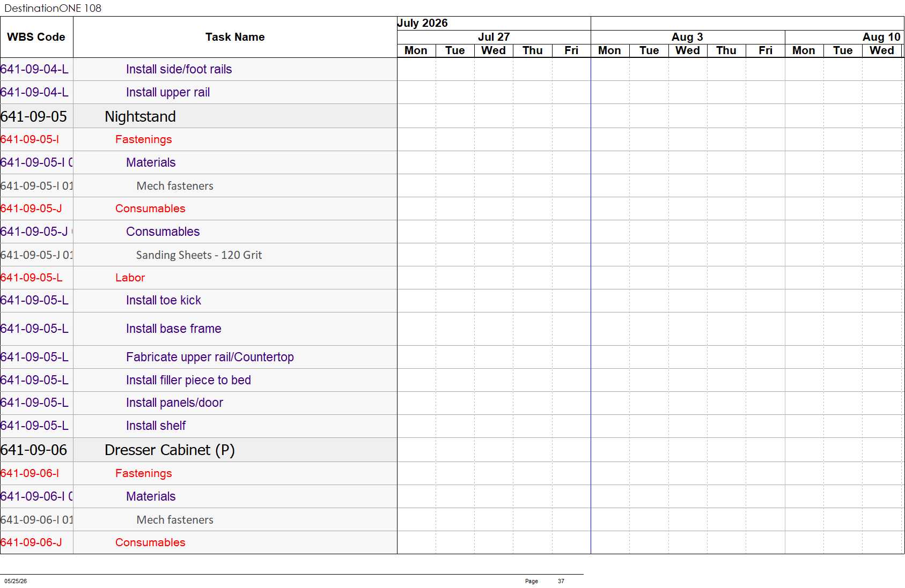Click the 05/25/26 footer date
905x588 pixels.
coord(16,581)
